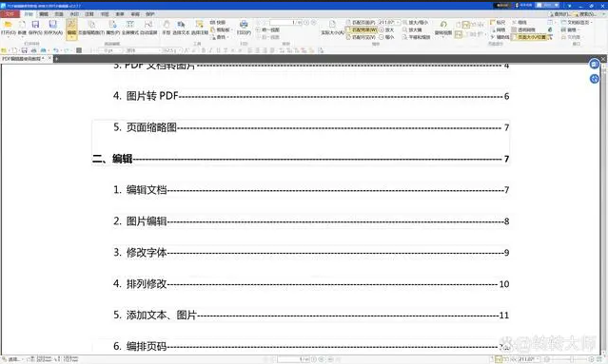608x364 pixels.
Task: Open the font name dropdown
Action: tap(159, 50)
